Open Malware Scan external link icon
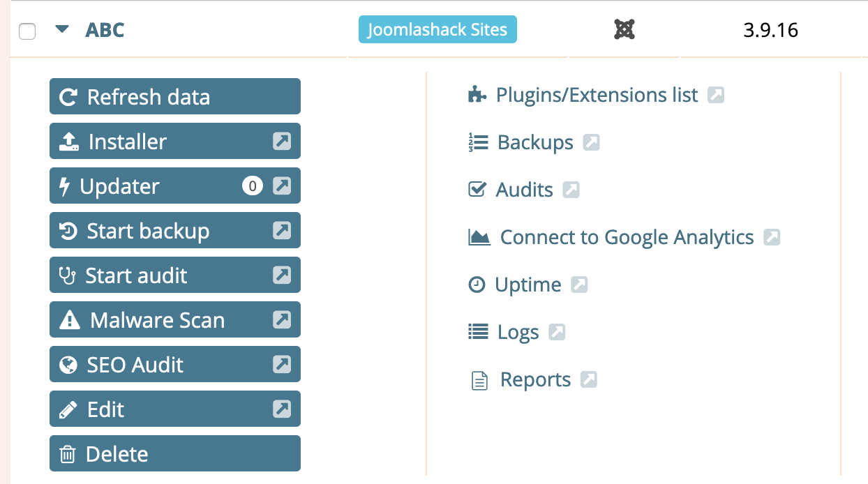 282,320
